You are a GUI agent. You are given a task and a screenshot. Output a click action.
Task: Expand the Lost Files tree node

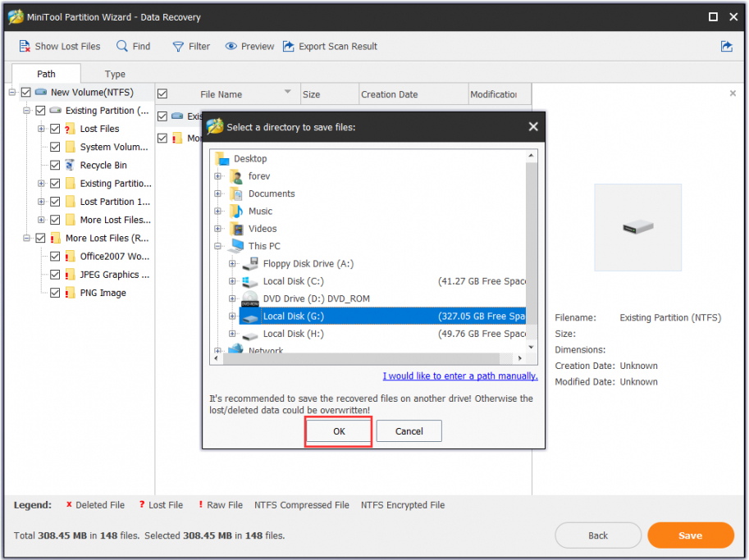[41, 129]
